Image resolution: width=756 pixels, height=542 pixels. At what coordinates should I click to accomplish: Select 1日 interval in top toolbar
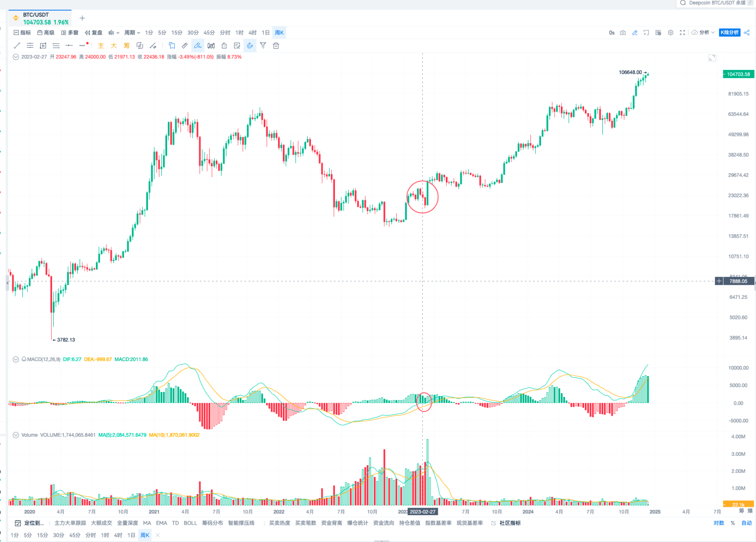tap(265, 33)
